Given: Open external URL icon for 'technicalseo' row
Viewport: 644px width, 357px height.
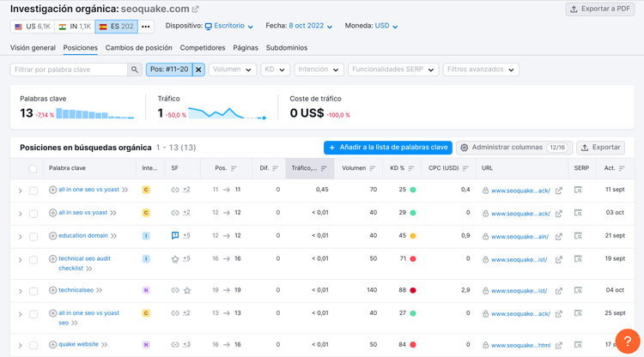Looking at the screenshot, I should [x=559, y=291].
